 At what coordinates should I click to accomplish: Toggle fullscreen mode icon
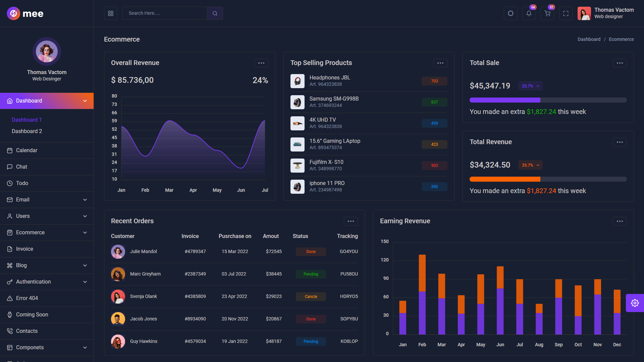(566, 13)
